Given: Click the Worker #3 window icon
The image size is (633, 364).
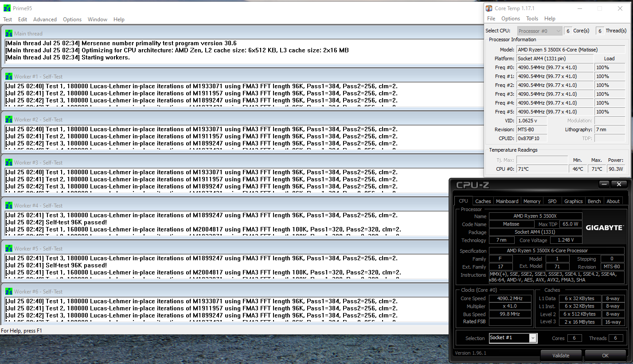Looking at the screenshot, I should pyautogui.click(x=9, y=162).
